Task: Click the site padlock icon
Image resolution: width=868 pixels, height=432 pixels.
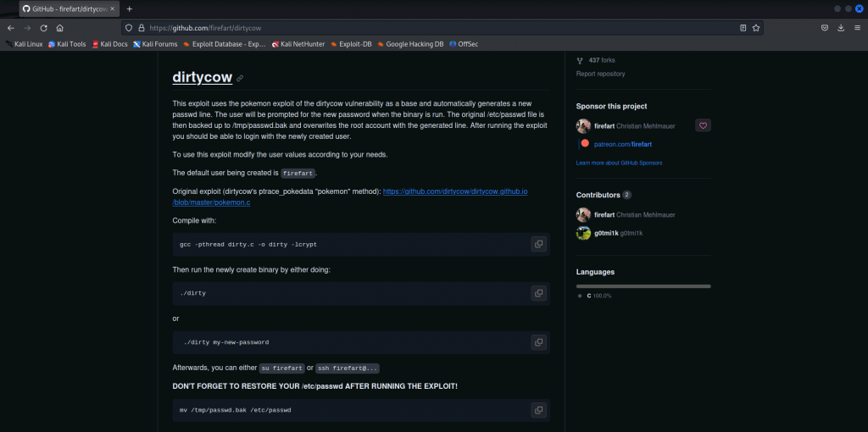Action: click(142, 28)
